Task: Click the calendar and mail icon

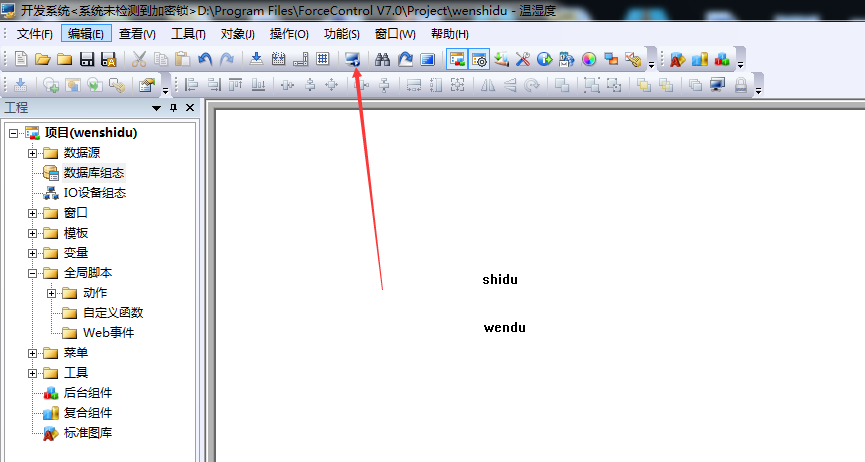Action: coord(567,59)
